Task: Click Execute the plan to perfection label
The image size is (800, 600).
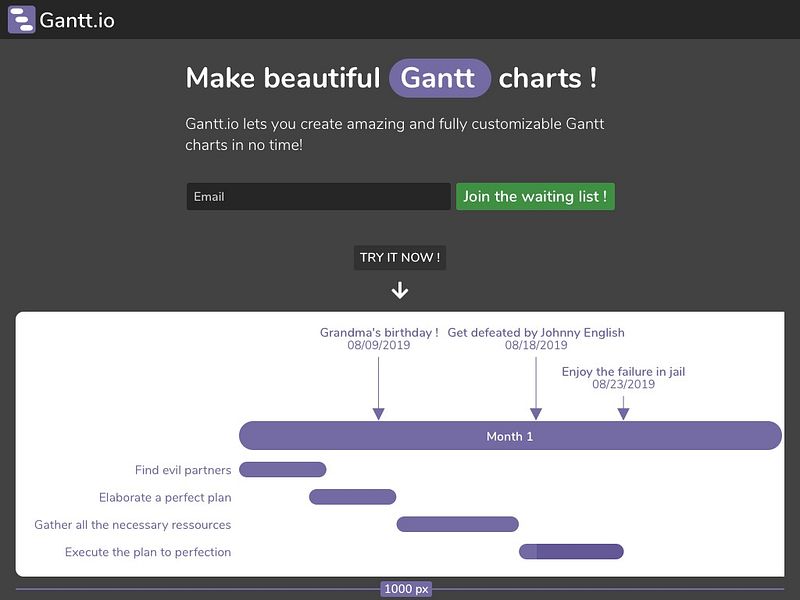Action: pyautogui.click(x=148, y=552)
